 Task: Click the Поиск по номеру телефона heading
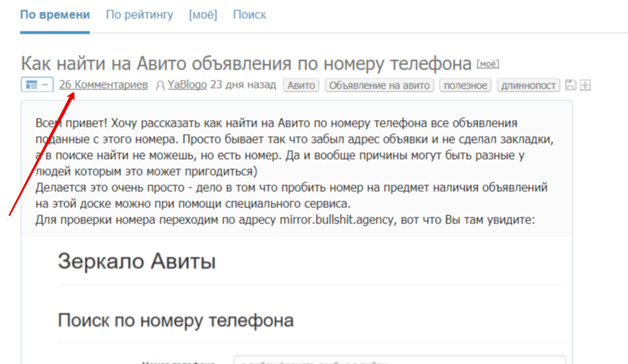click(x=176, y=320)
